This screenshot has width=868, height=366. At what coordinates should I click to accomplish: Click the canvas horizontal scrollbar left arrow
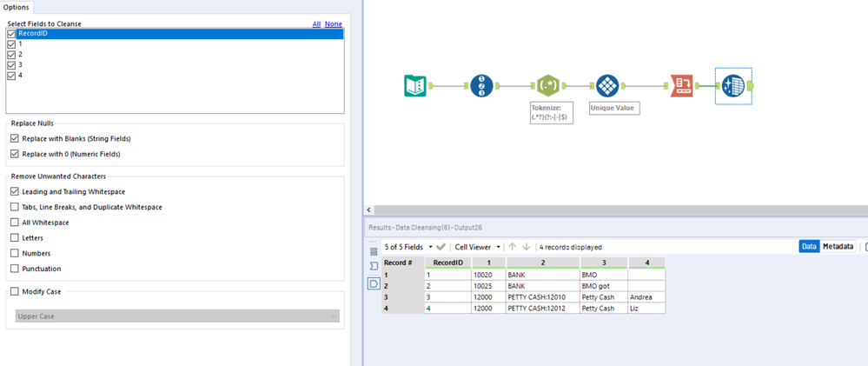(368, 210)
